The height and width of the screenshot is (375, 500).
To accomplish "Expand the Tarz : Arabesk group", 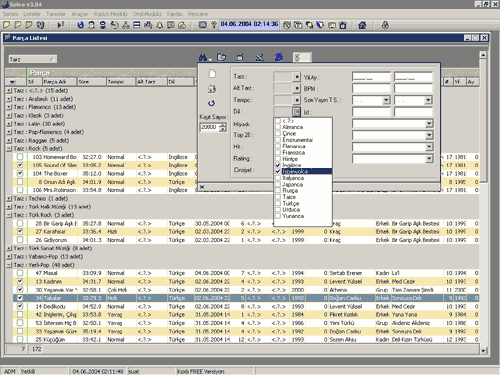I will click(9, 99).
